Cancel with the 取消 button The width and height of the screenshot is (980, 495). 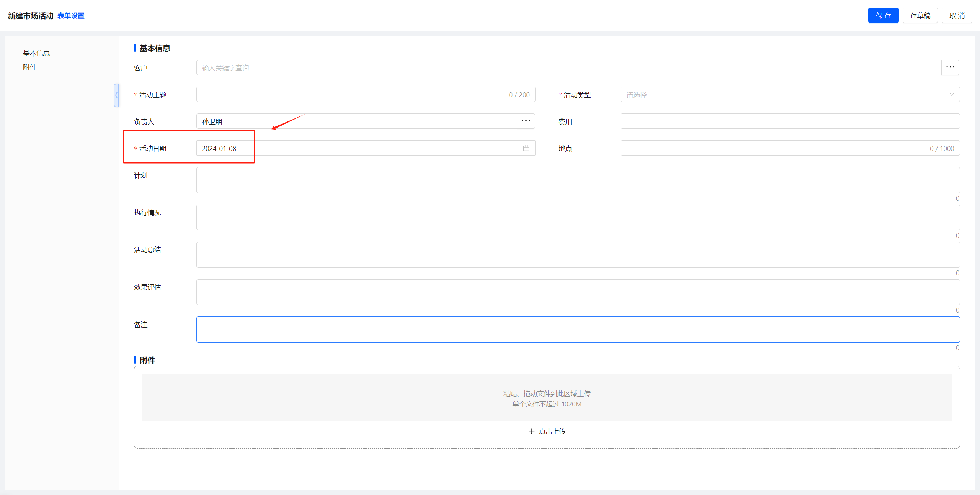pyautogui.click(x=957, y=15)
